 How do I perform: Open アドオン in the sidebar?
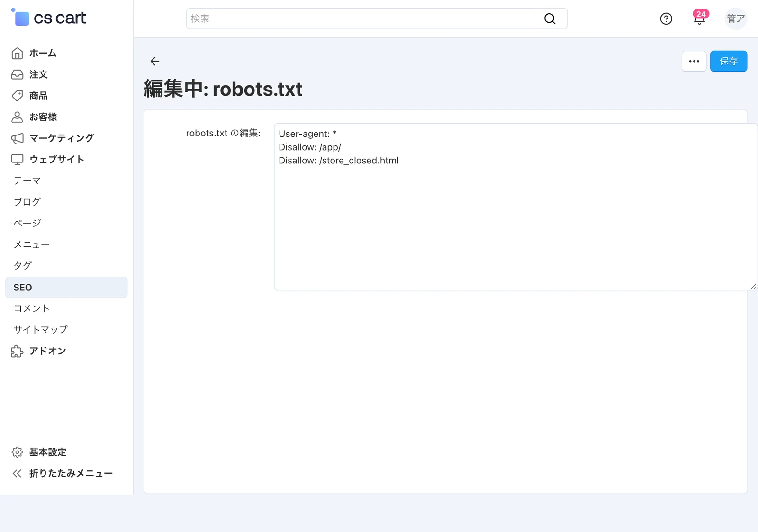[47, 351]
